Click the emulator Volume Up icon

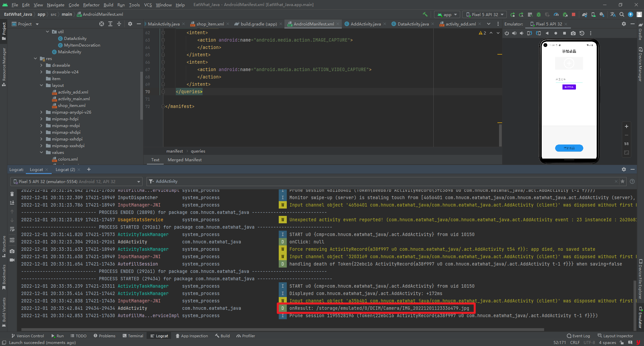point(514,33)
